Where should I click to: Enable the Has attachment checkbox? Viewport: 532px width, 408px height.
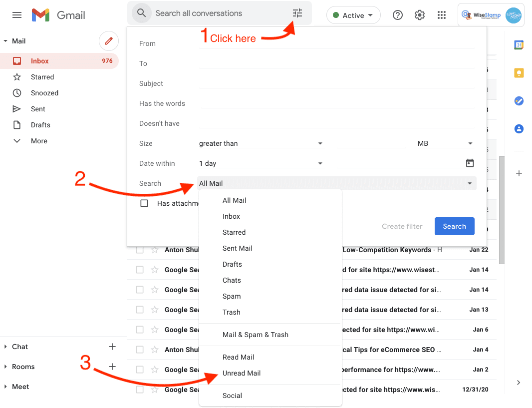[144, 203]
